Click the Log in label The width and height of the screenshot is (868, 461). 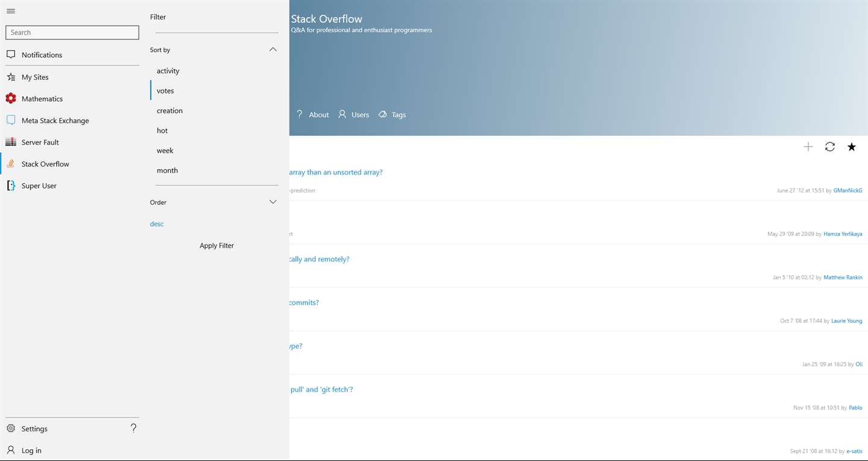pyautogui.click(x=31, y=451)
